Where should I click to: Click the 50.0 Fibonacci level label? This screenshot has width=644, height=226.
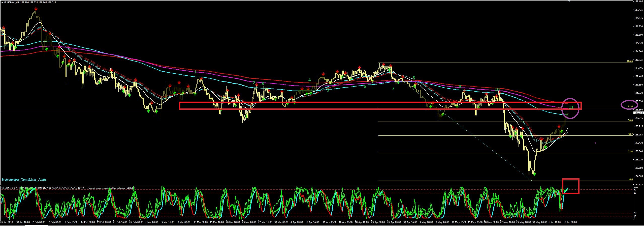pyautogui.click(x=630, y=120)
